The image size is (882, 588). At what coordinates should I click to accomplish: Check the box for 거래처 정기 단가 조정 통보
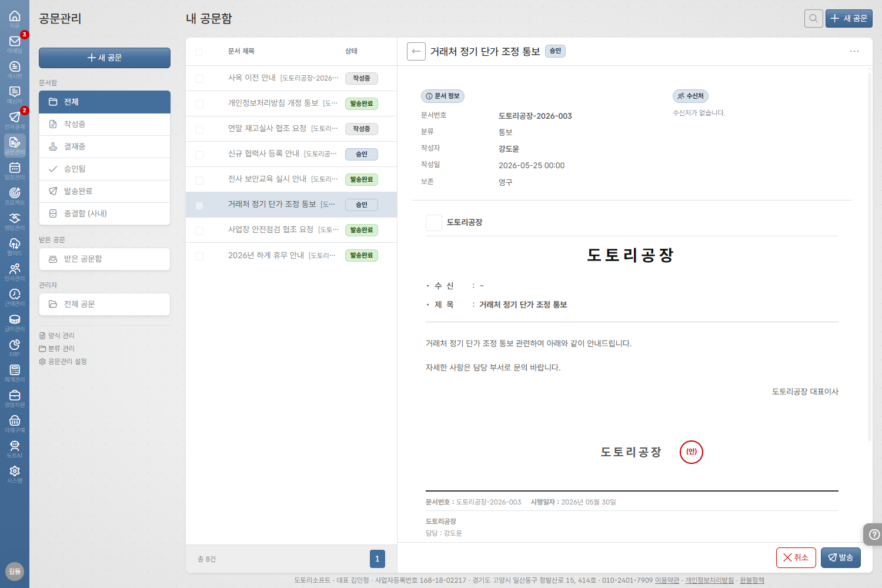199,205
